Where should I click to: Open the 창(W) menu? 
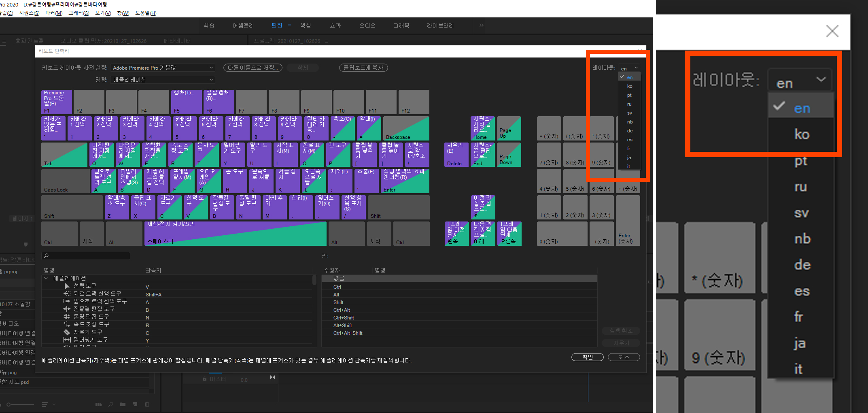123,13
